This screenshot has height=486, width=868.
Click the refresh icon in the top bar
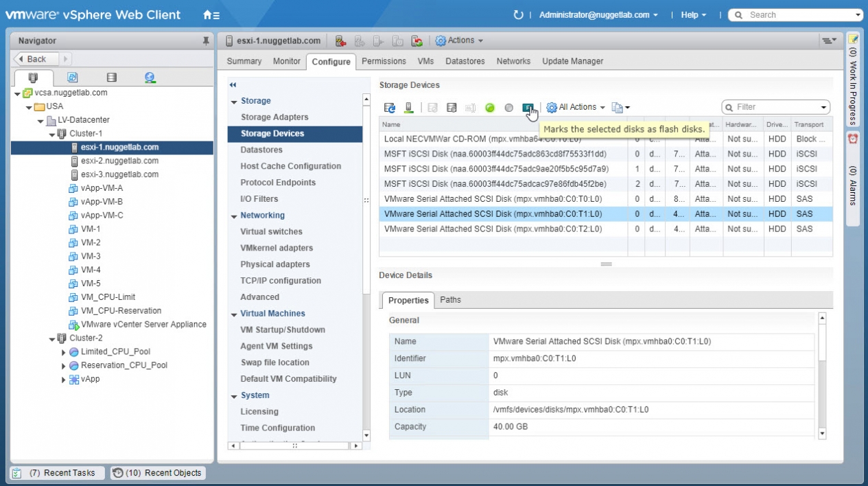[518, 15]
